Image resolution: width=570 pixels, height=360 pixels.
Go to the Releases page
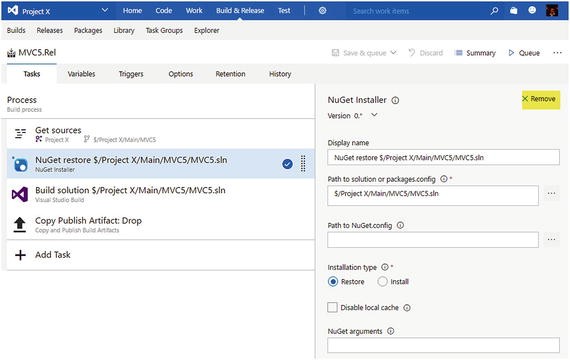[49, 31]
